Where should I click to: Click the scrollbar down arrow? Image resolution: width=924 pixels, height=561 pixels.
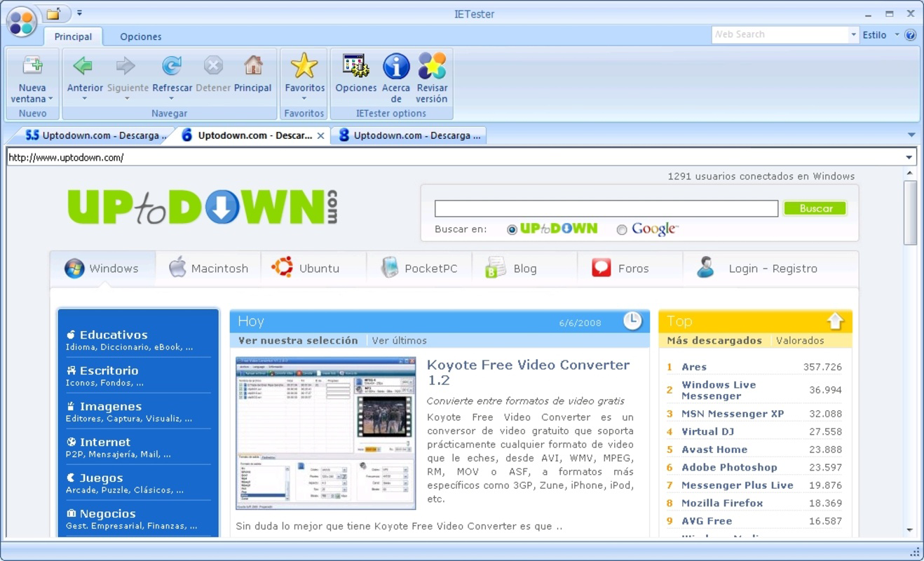tap(909, 530)
